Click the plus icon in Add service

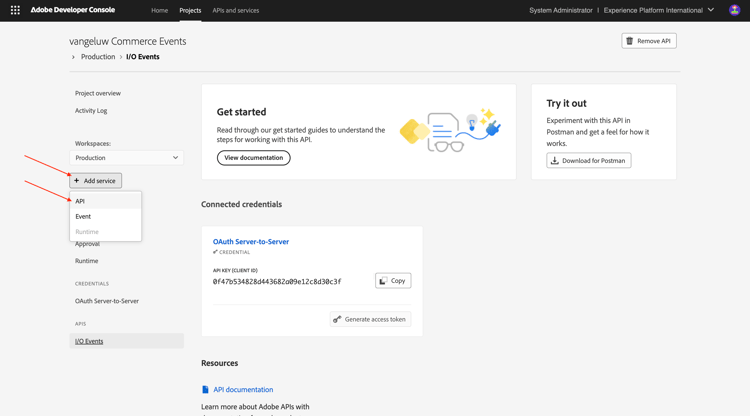point(77,181)
